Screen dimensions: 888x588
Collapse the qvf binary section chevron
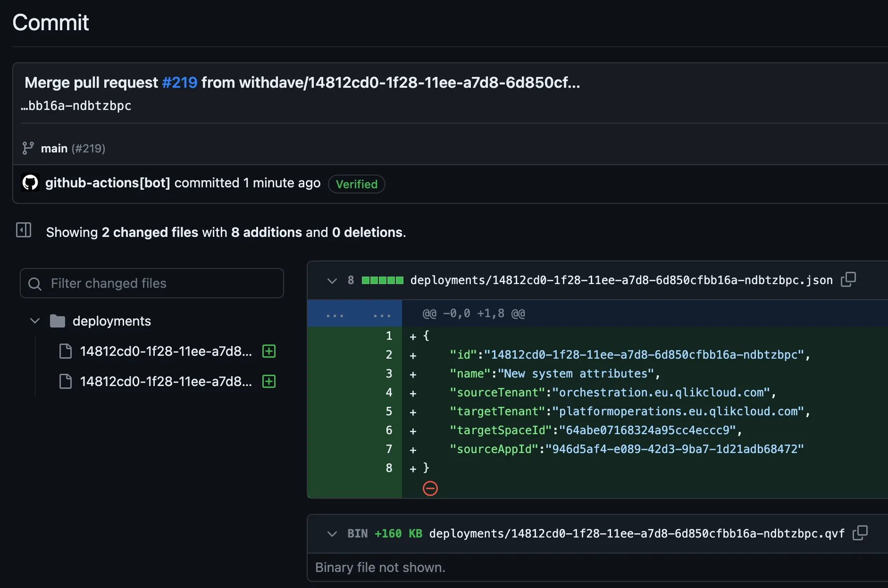coord(332,533)
